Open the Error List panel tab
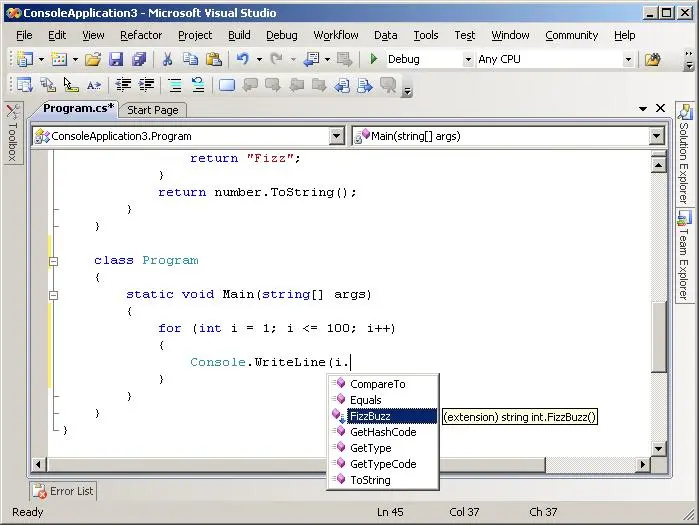This screenshot has height=525, width=699. pos(64,491)
